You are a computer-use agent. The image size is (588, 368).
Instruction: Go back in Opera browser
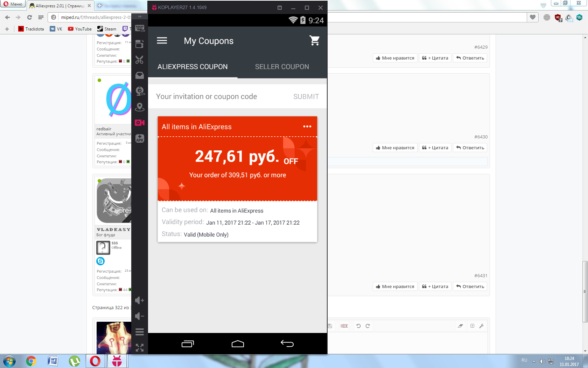coord(8,17)
